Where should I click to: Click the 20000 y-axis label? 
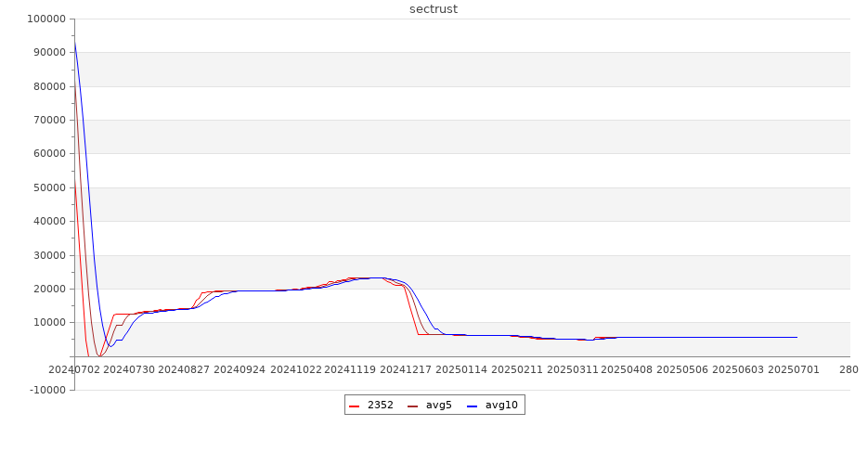[49, 289]
